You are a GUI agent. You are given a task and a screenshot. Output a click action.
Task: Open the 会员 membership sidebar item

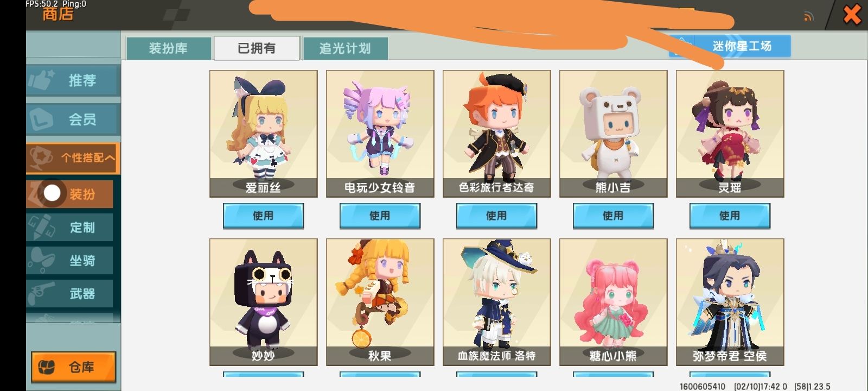pyautogui.click(x=73, y=119)
